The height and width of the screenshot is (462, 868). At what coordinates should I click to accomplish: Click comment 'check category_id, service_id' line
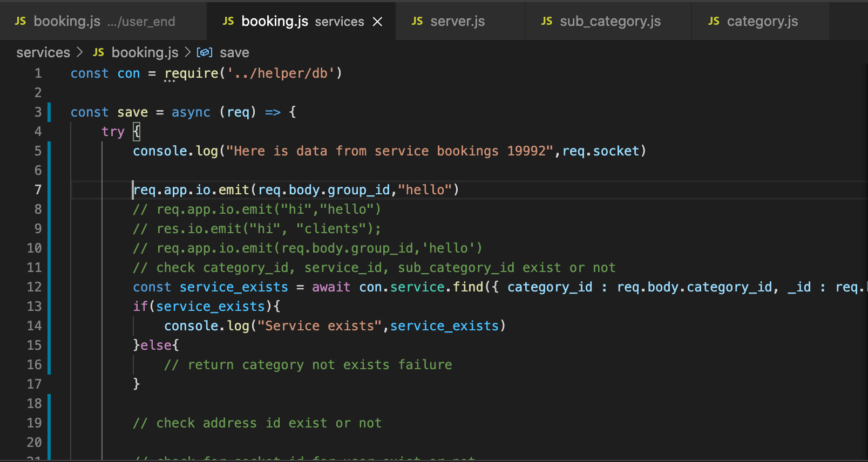374,268
